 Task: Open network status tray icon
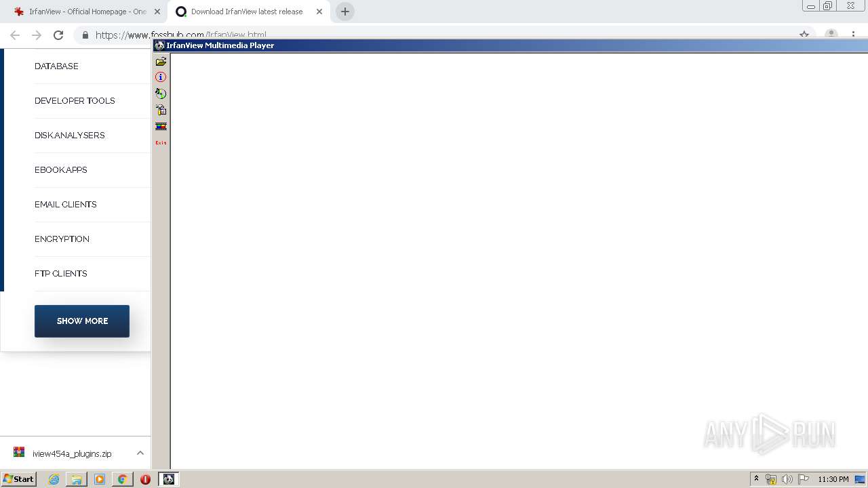[771, 479]
